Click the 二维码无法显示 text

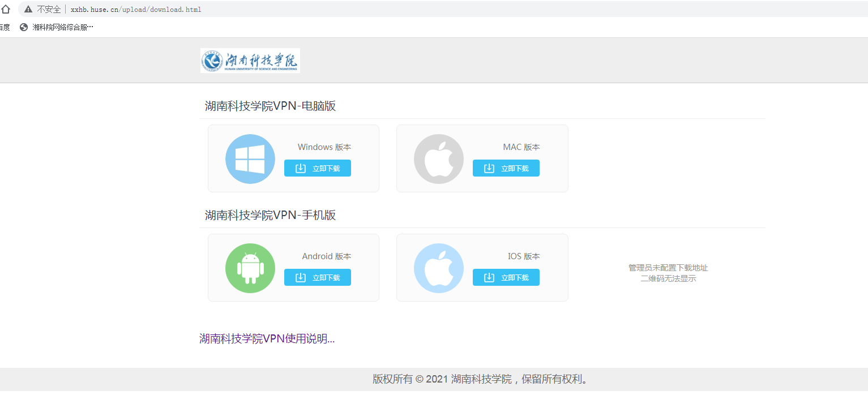click(x=668, y=278)
